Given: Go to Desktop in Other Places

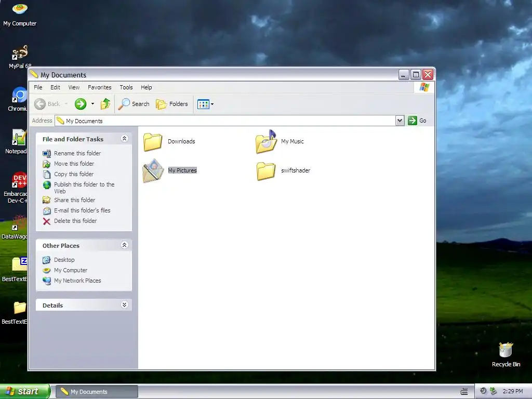Looking at the screenshot, I should [64, 260].
